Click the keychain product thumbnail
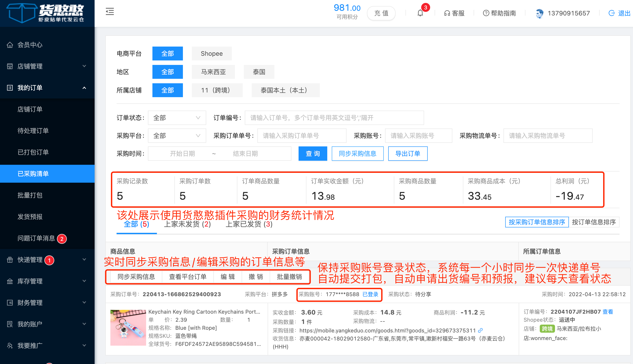This screenshot has height=364, width=633. click(128, 328)
